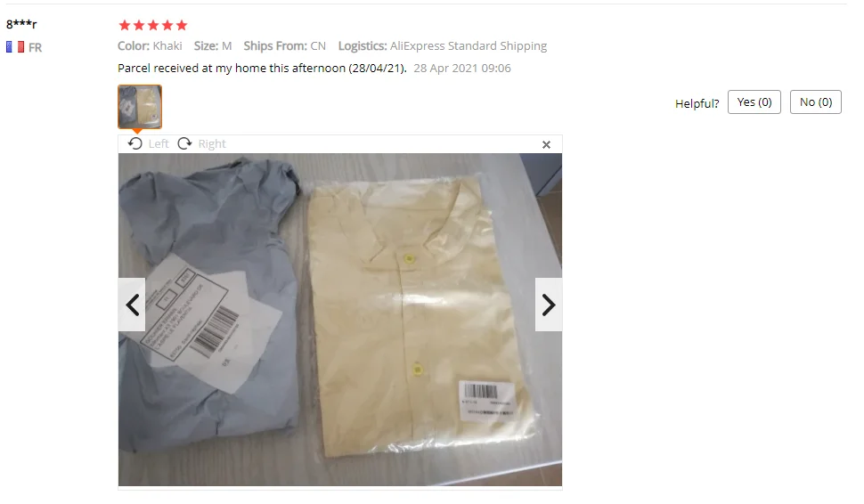Mark review helpful with Yes (0)
This screenshot has height=504, width=864.
point(754,102)
